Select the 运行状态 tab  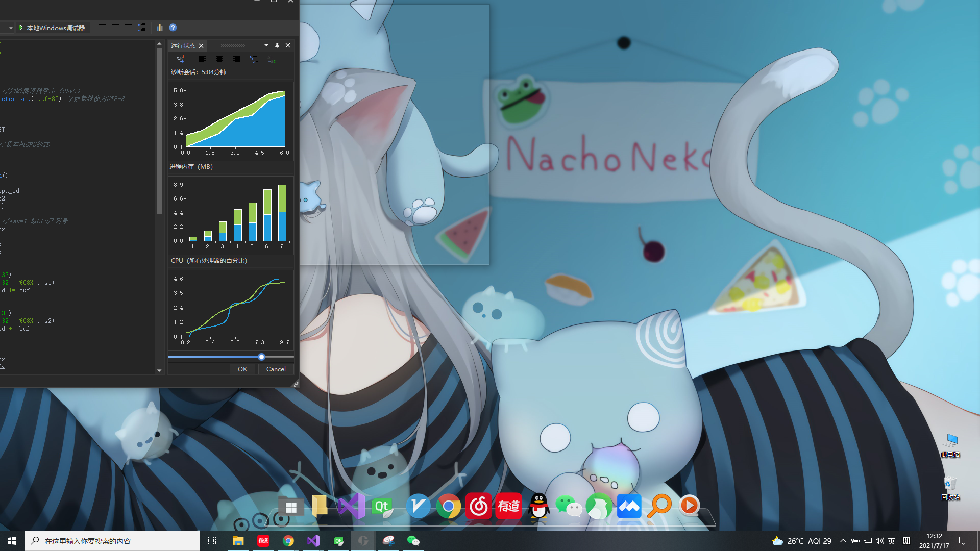(183, 45)
